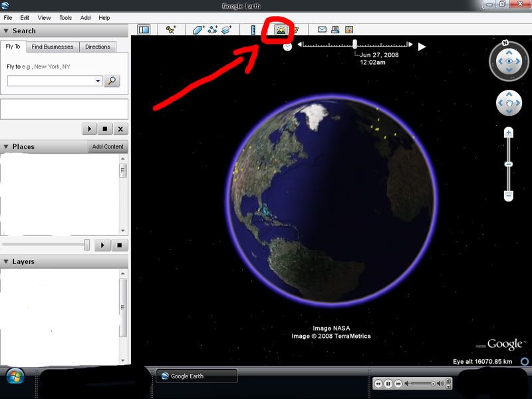Click the time slider left arrow
The width and height of the screenshot is (532, 399).
tap(300, 44)
